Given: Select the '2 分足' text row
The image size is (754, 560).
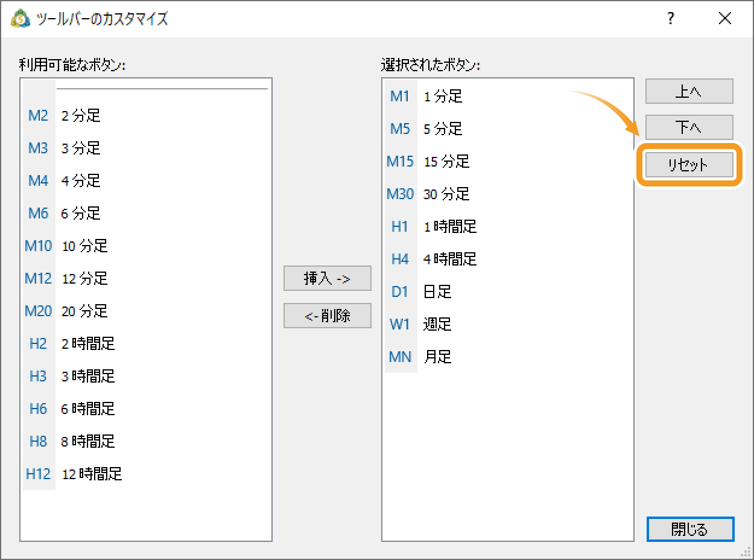Looking at the screenshot, I should pyautogui.click(x=81, y=116).
